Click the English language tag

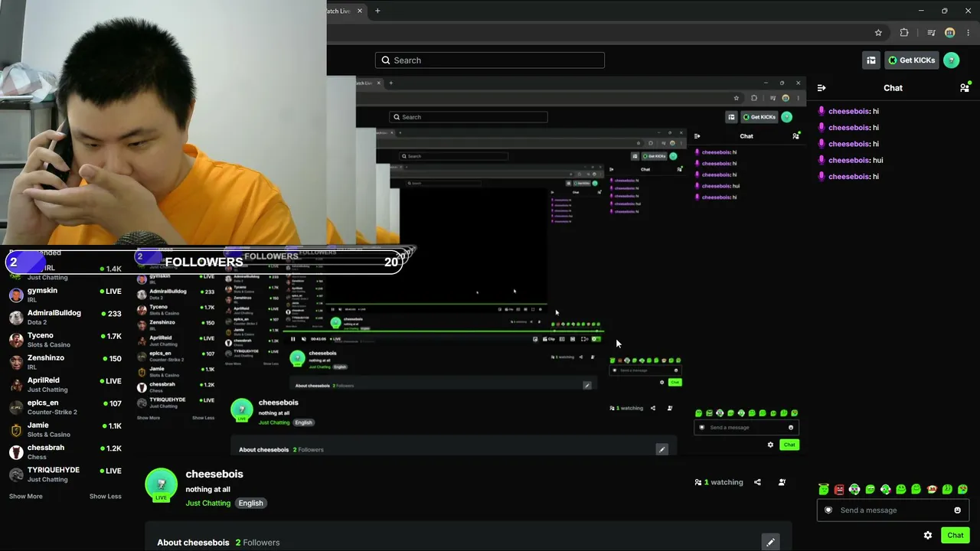250,503
